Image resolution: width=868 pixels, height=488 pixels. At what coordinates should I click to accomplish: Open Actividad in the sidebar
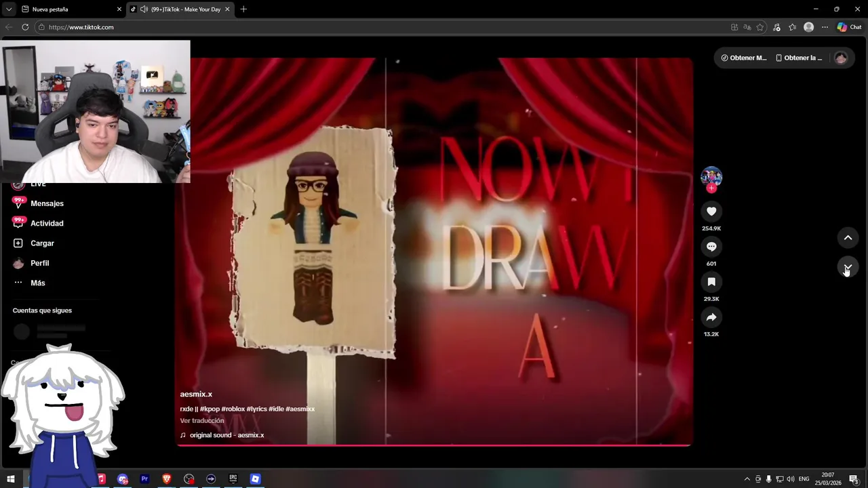(x=47, y=223)
